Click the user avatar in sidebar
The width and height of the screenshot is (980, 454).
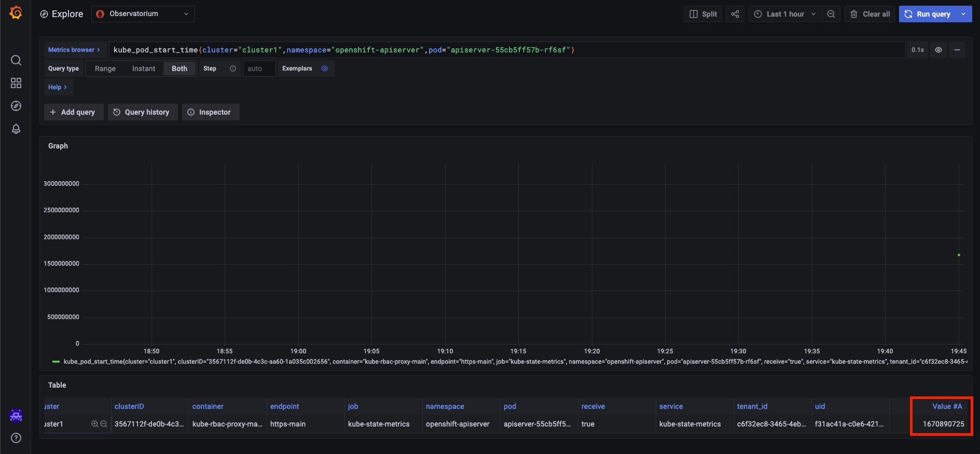point(16,415)
